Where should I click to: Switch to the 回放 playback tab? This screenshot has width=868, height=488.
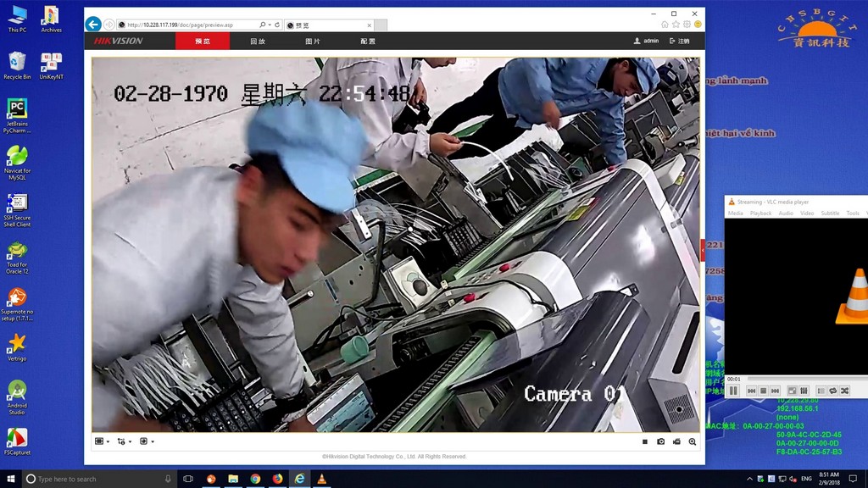258,41
